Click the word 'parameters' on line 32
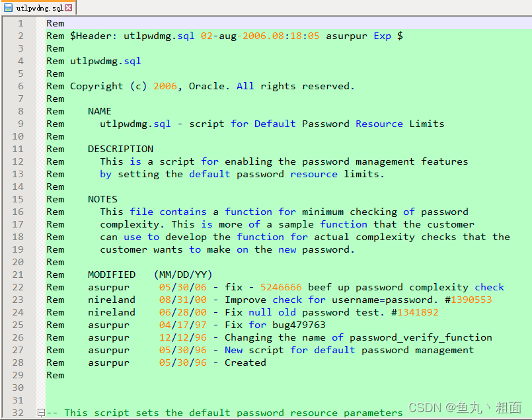Image resolution: width=532 pixels, height=420 pixels. tap(373, 413)
